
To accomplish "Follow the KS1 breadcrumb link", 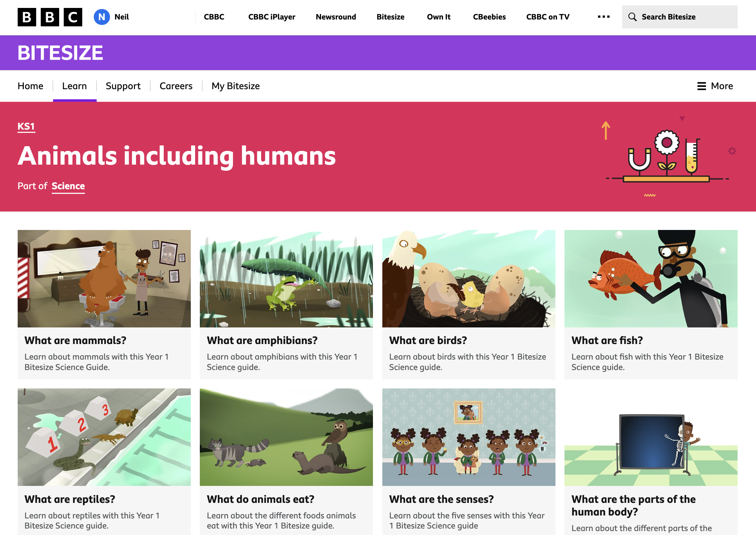I will tap(26, 127).
